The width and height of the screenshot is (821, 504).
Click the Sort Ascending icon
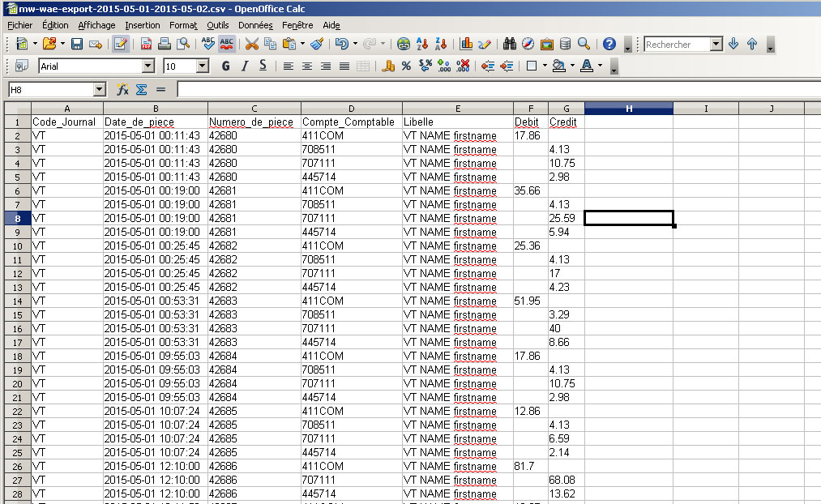(422, 45)
